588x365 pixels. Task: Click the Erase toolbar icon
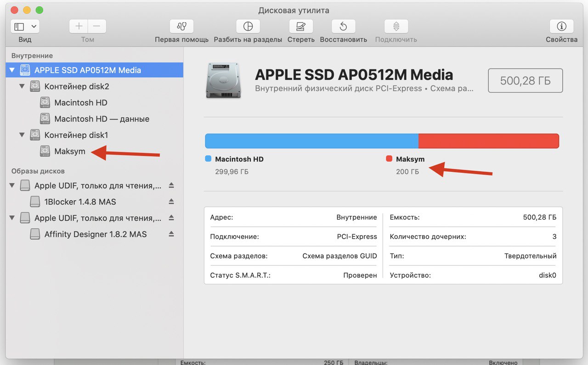click(301, 26)
